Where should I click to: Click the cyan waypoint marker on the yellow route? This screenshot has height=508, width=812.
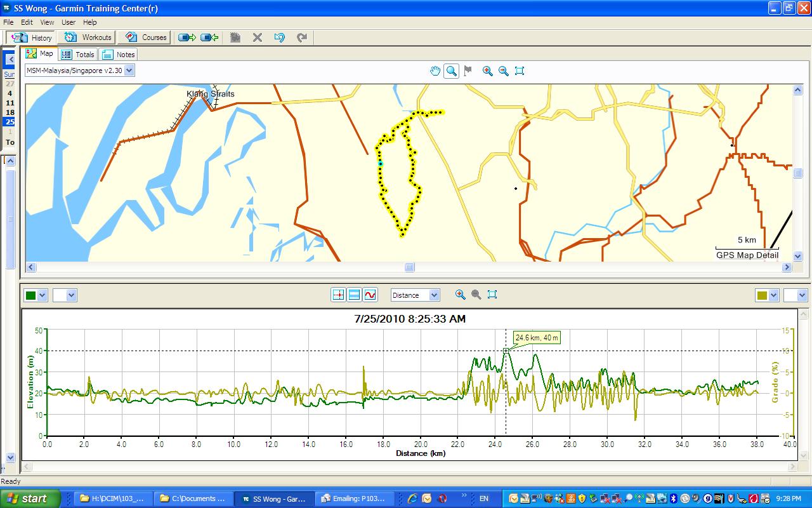381,164
